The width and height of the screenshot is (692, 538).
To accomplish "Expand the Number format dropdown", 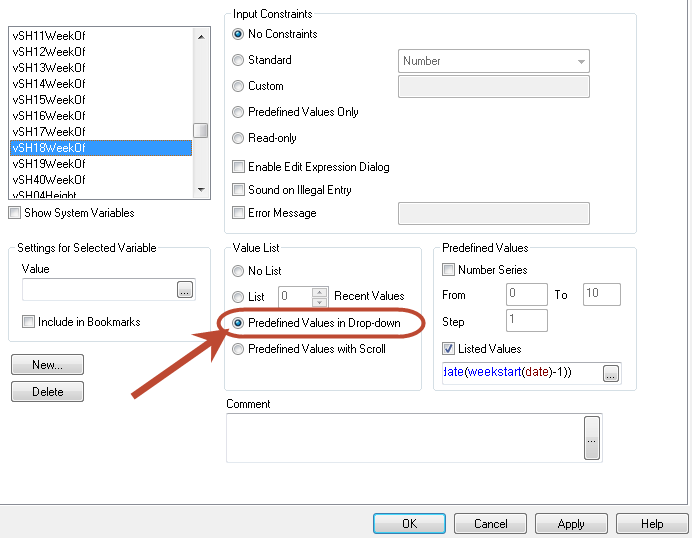I will click(x=581, y=61).
